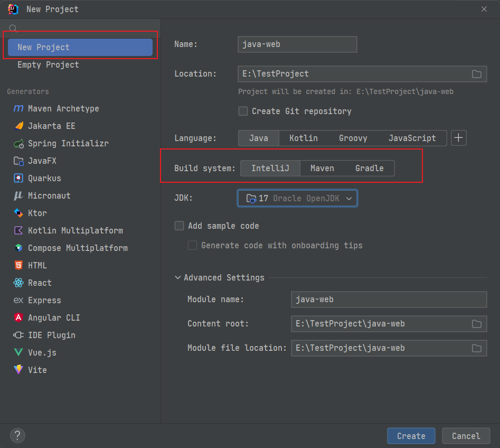Click the Kotlin Multiplatform K icon

[18, 230]
